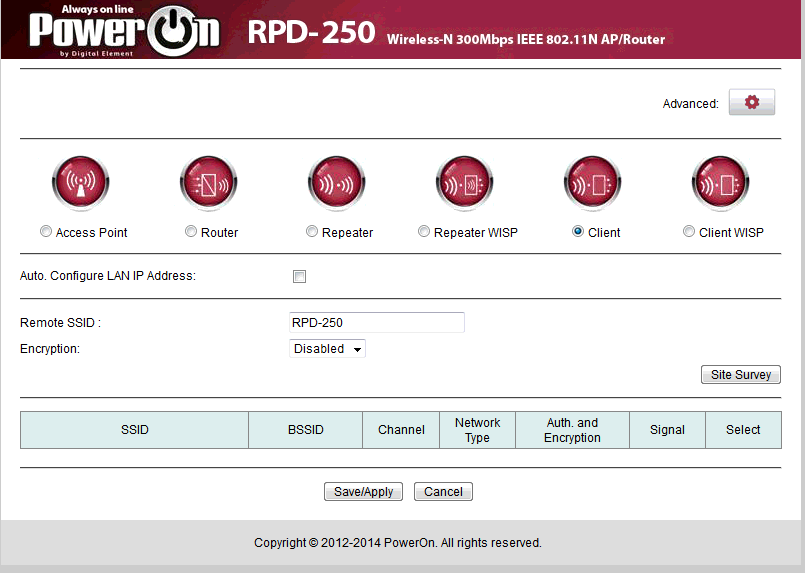805x573 pixels.
Task: Click the Select column header
Action: [743, 430]
